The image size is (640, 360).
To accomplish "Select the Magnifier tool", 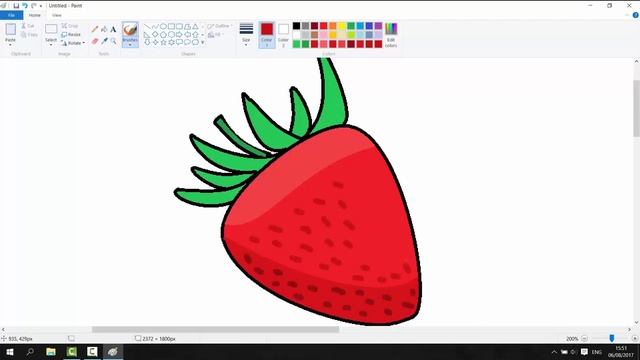I will click(x=113, y=41).
